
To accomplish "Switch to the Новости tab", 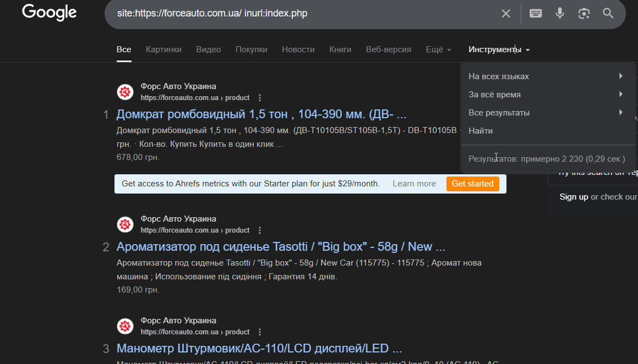I will [298, 49].
